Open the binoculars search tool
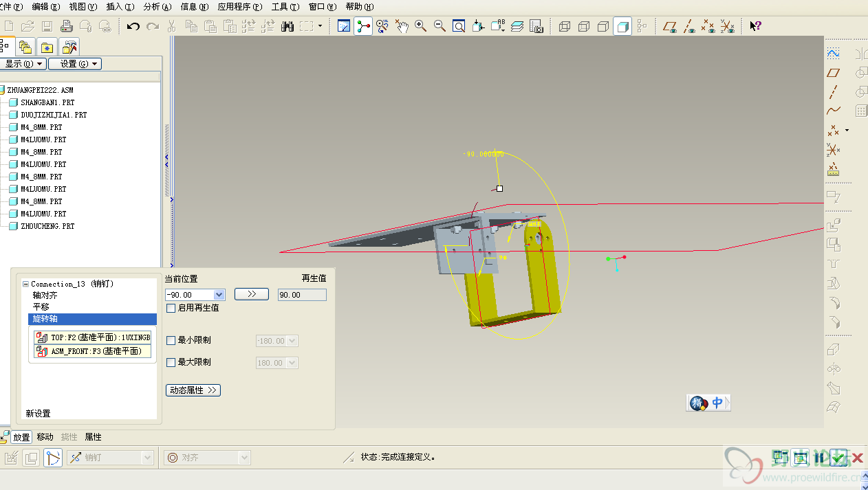Screen dimensions: 868x490 (287, 26)
